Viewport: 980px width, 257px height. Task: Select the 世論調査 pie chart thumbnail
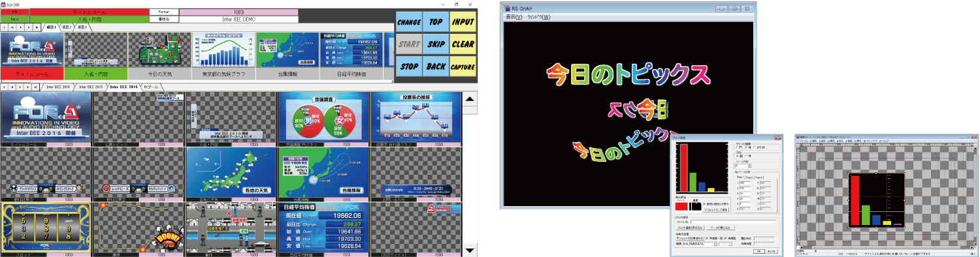324,118
